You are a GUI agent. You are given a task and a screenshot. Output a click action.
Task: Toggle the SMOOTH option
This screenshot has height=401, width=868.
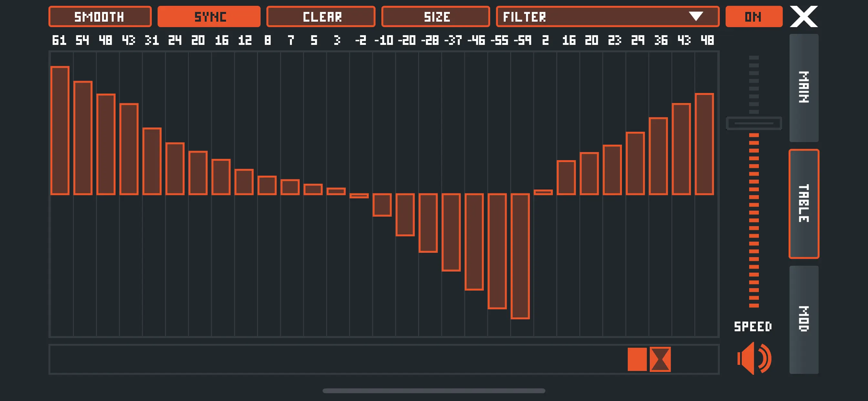[x=100, y=16]
